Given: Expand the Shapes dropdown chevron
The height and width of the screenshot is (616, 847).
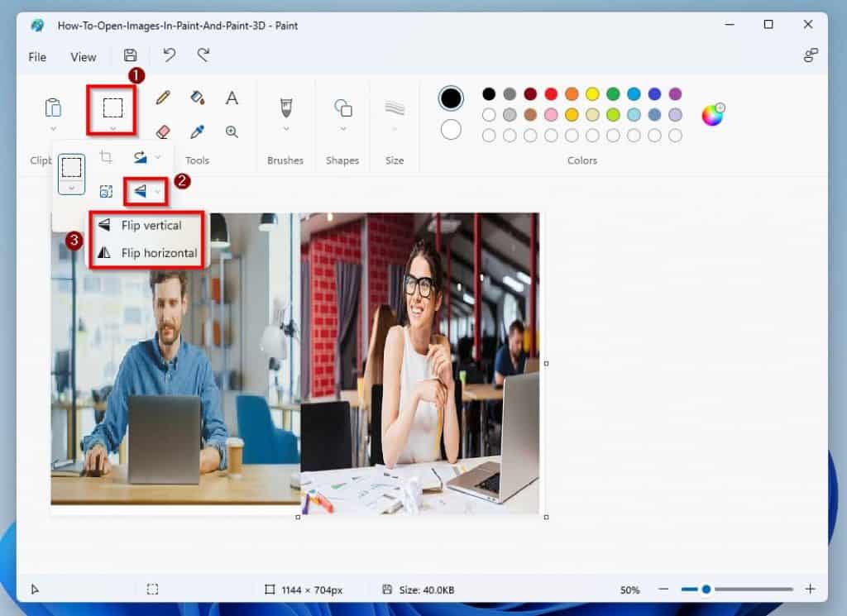Looking at the screenshot, I should 343,128.
